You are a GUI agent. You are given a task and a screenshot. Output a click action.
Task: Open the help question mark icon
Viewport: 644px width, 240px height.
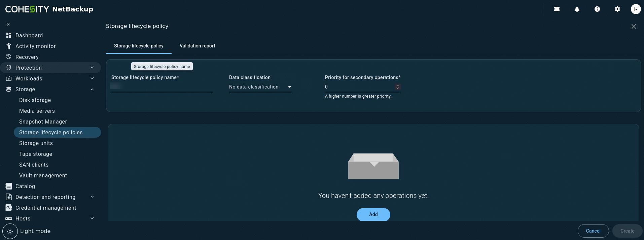click(597, 9)
